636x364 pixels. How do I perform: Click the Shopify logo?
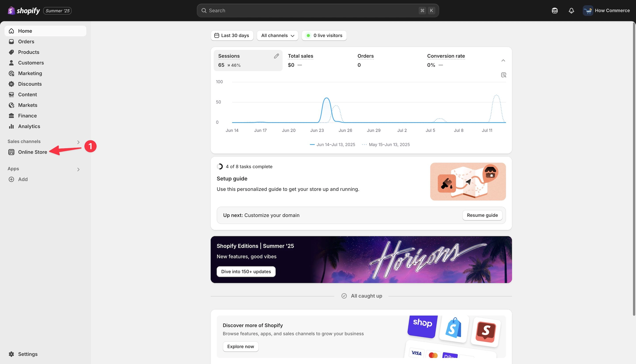[x=24, y=11]
